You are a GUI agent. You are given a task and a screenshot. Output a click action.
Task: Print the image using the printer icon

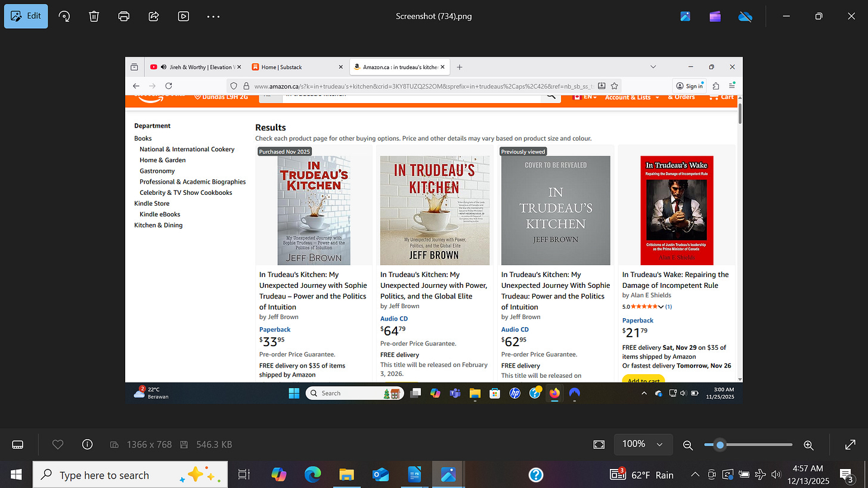coord(124,16)
